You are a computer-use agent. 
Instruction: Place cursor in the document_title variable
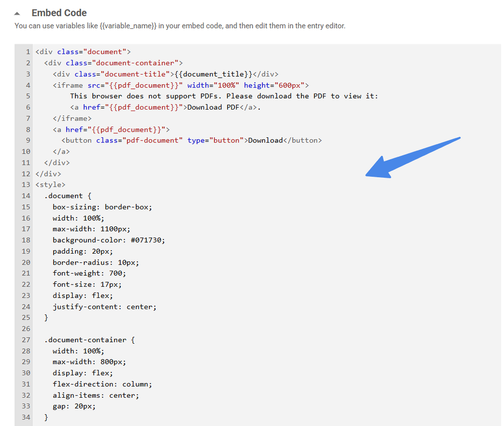coord(214,74)
